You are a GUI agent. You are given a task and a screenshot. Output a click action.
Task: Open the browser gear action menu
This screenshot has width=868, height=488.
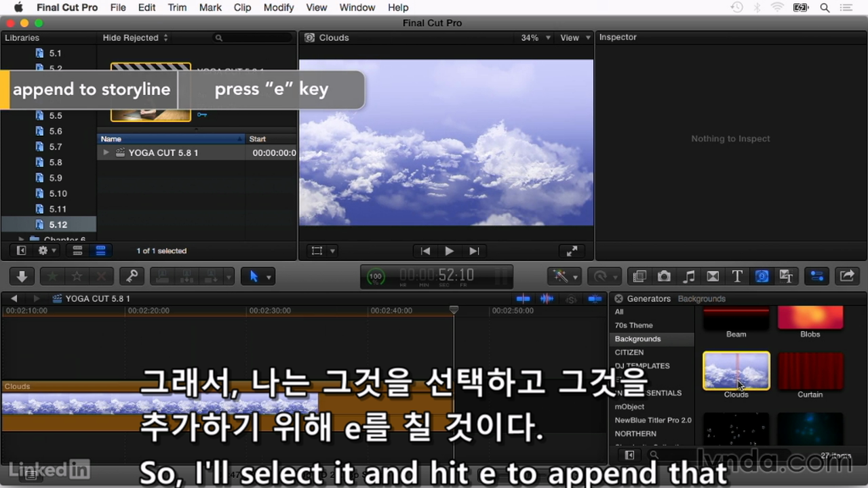(x=47, y=250)
